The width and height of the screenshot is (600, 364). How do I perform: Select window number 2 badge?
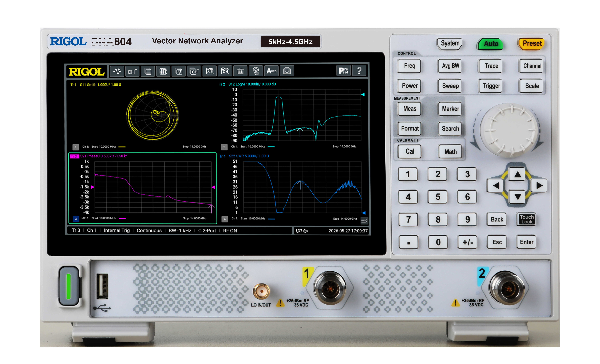tap(224, 147)
